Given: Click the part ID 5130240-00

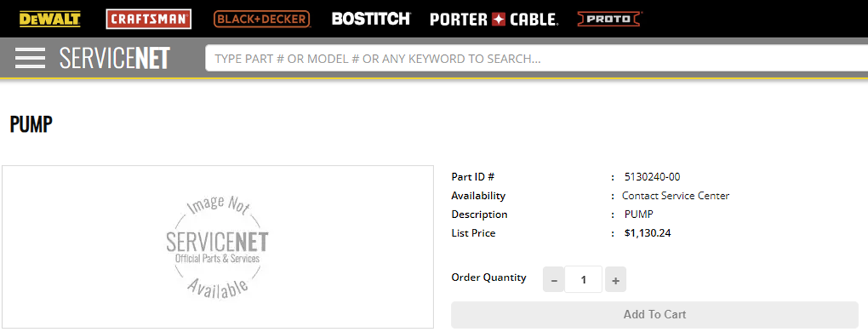Looking at the screenshot, I should (x=652, y=177).
